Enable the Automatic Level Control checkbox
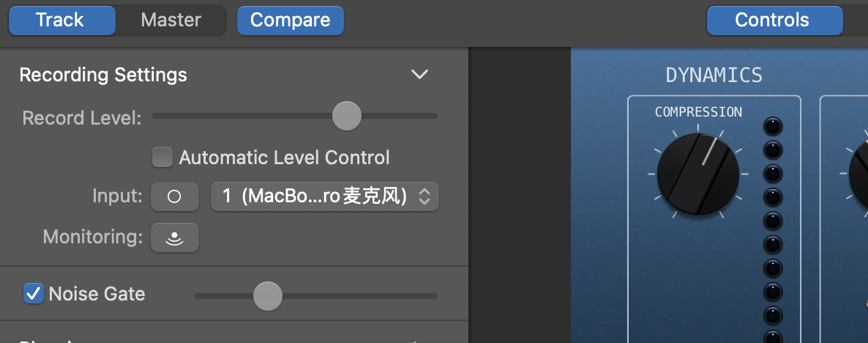Viewport: 868px width, 343px height. pyautogui.click(x=161, y=157)
